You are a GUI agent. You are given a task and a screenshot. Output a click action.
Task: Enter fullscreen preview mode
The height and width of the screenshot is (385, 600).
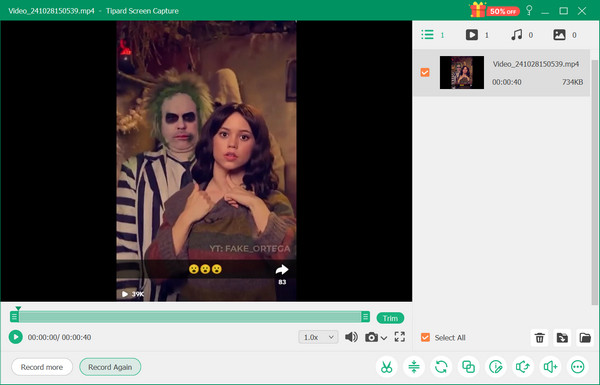tap(399, 337)
